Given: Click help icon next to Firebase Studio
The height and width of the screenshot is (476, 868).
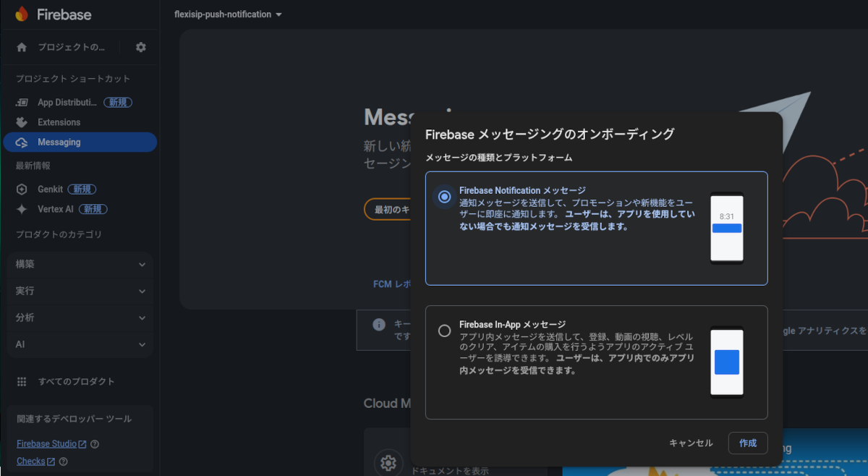Looking at the screenshot, I should point(95,444).
